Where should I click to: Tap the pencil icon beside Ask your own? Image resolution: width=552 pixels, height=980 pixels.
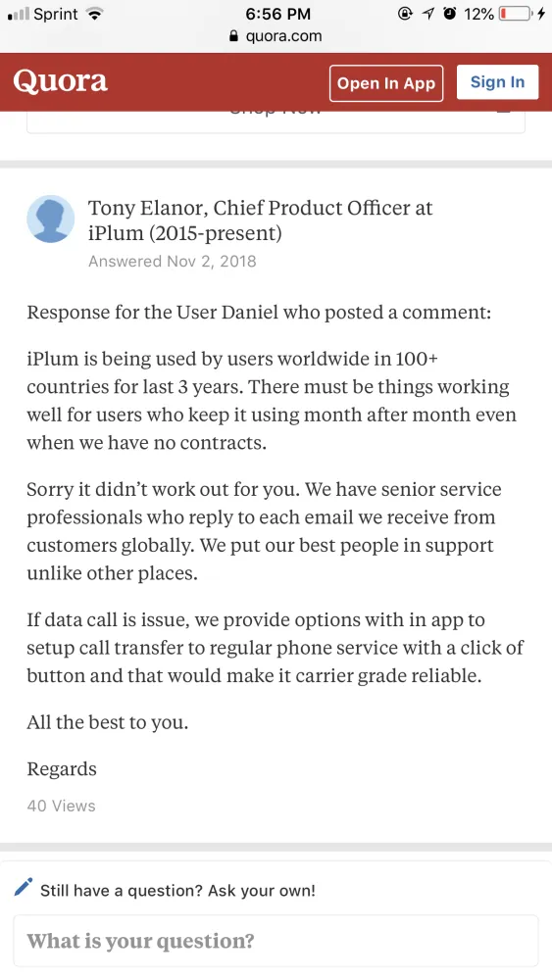tap(24, 886)
